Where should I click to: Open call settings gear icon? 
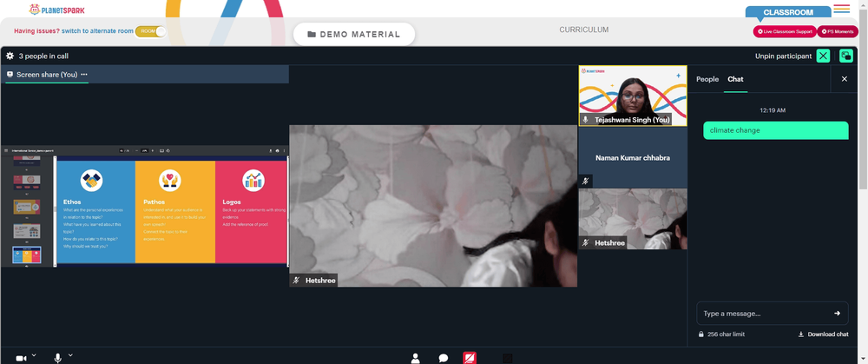[x=10, y=56]
